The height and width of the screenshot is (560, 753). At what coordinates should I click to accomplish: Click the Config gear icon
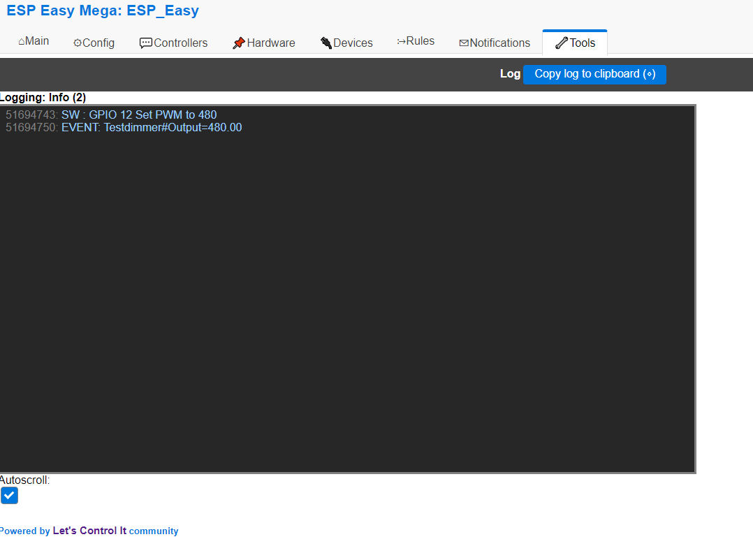coord(77,43)
